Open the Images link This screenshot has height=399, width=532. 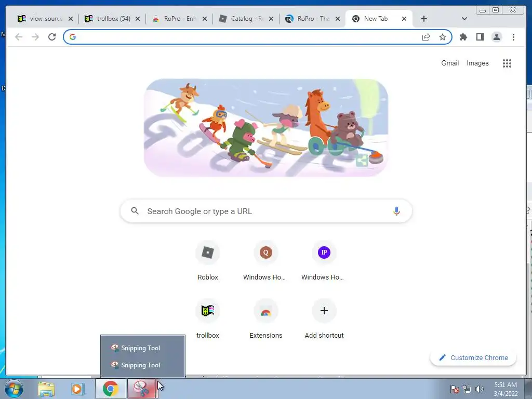[477, 63]
